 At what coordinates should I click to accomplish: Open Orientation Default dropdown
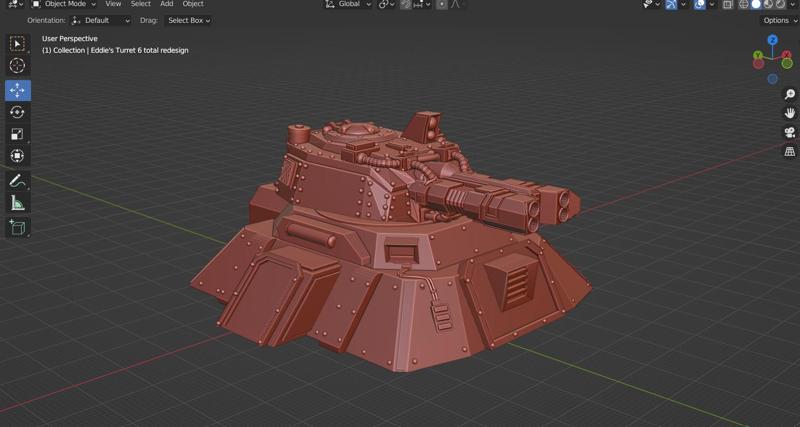101,20
